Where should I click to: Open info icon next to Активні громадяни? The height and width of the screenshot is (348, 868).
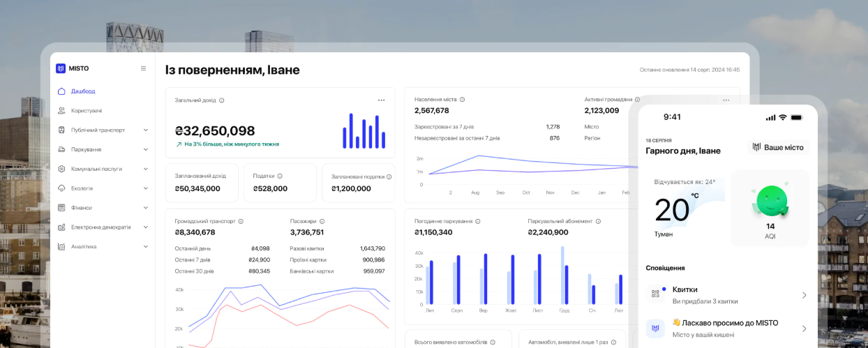pos(638,100)
